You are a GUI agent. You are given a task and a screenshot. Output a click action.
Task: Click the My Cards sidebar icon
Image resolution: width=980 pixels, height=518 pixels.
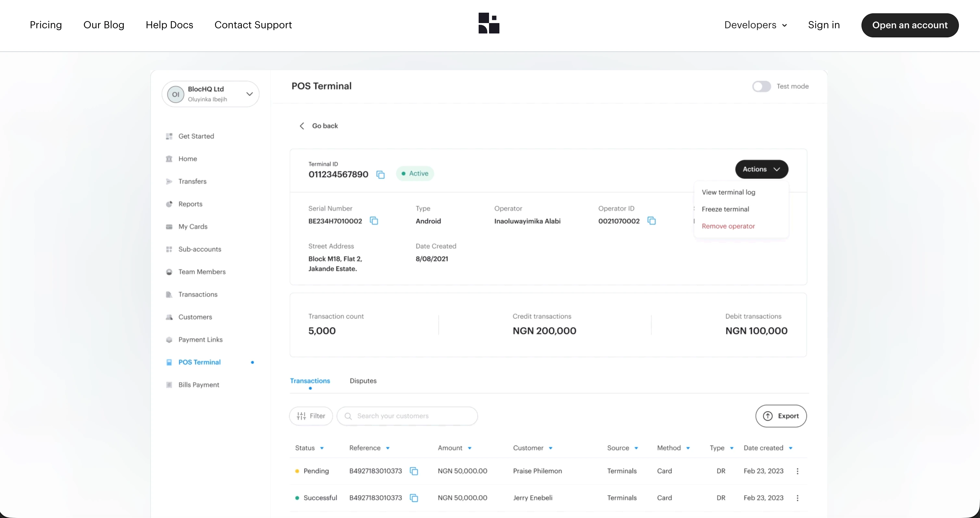[x=169, y=227]
